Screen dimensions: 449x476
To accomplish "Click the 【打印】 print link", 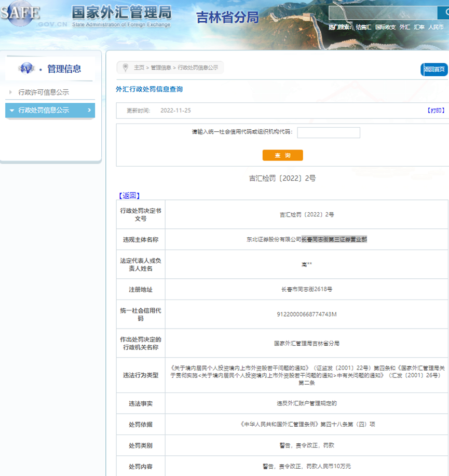I will tap(436, 111).
